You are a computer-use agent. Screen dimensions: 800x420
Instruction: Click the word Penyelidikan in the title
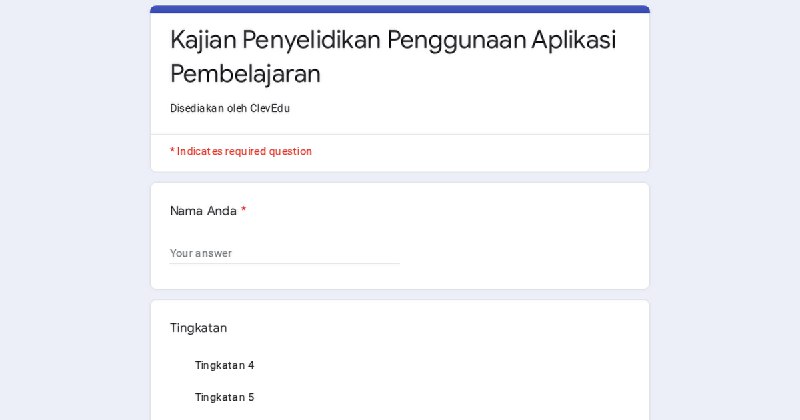pos(312,40)
